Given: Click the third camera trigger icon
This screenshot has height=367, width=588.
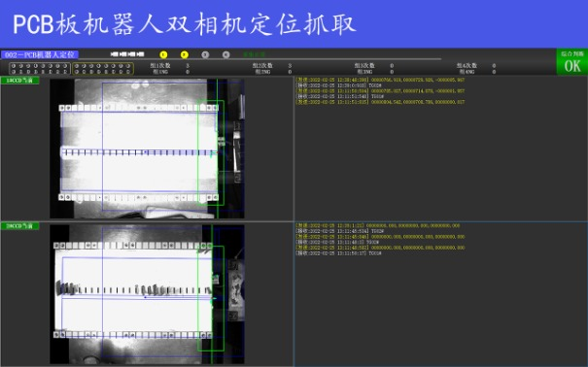Looking at the screenshot, I should (131, 54).
